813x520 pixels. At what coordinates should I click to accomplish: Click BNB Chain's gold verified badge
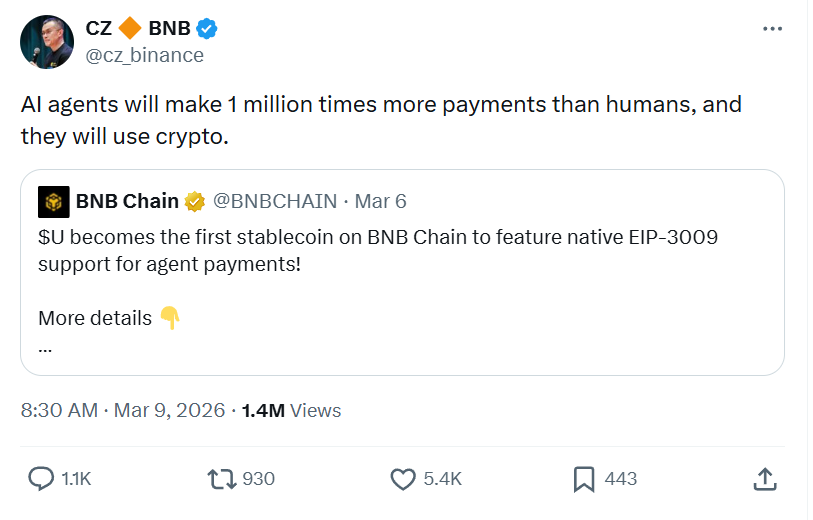point(194,202)
